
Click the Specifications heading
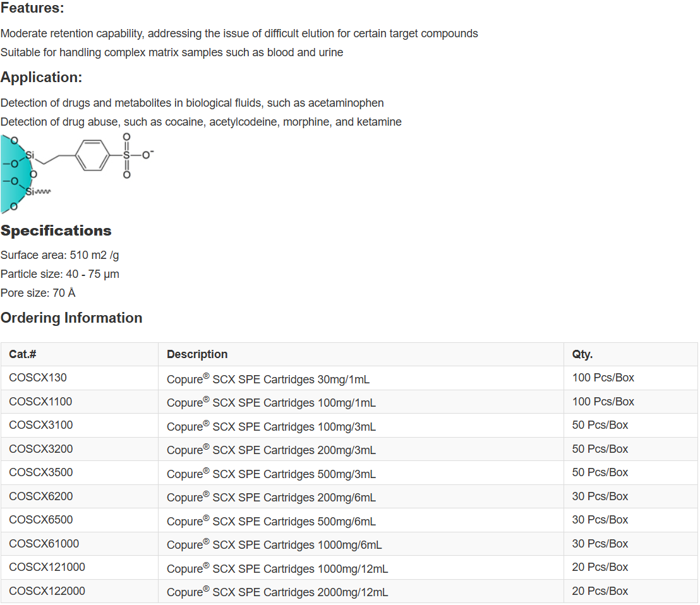click(56, 231)
